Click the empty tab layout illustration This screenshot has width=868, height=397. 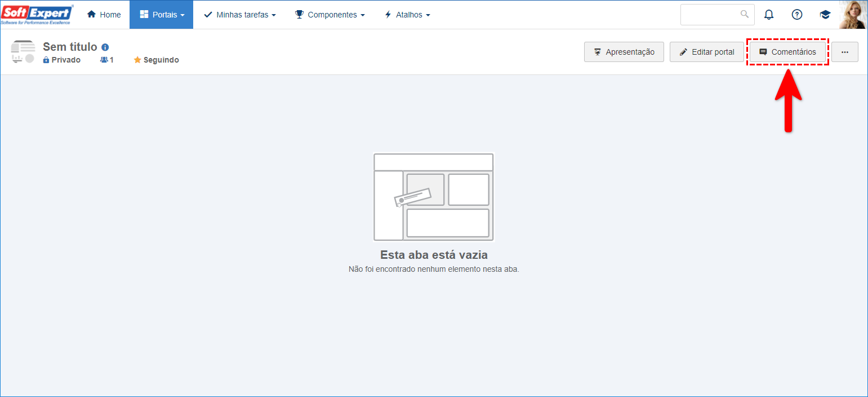pos(434,197)
